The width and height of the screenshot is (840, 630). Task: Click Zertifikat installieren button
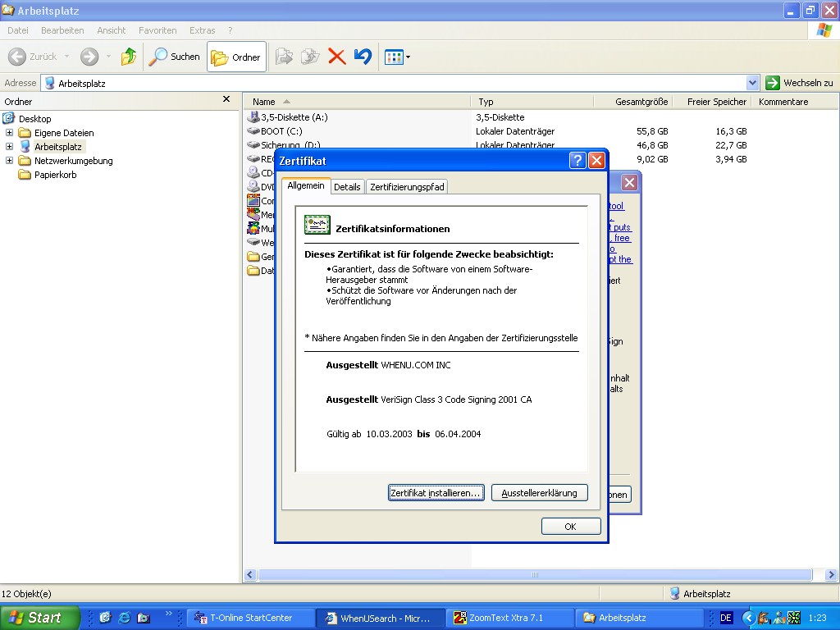[436, 493]
